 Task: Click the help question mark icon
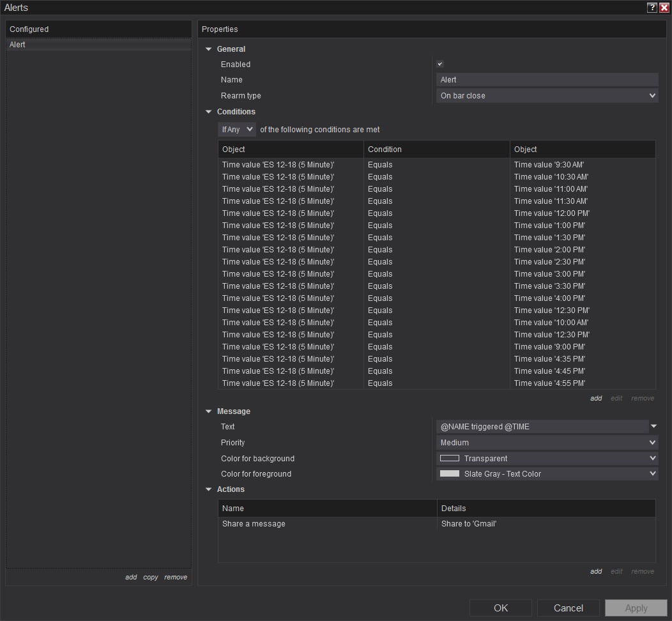[x=652, y=7]
